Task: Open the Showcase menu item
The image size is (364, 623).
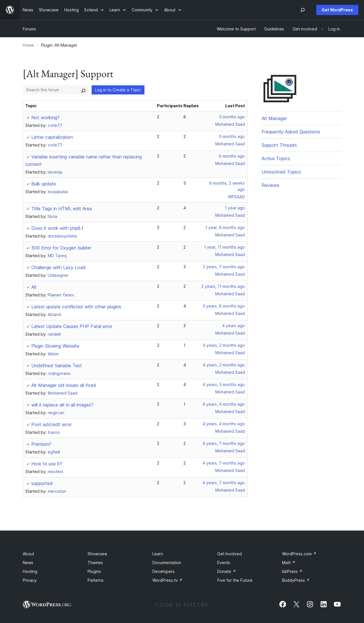Action: click(49, 10)
